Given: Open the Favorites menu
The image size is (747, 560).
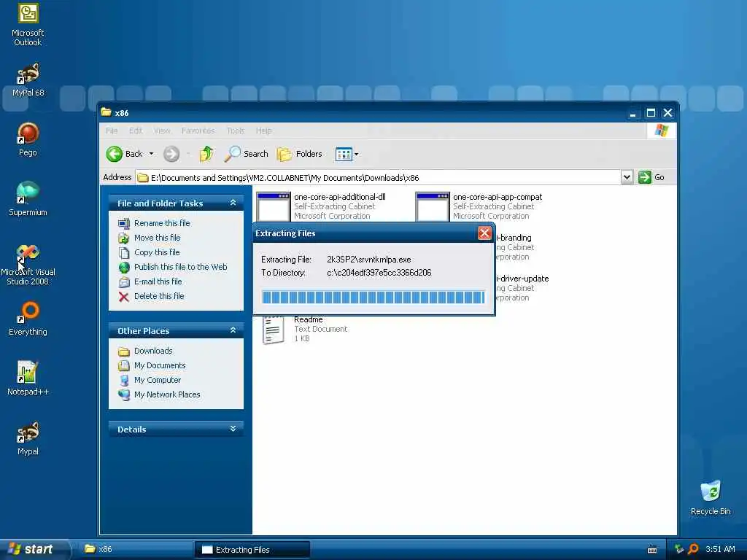Looking at the screenshot, I should pyautogui.click(x=198, y=131).
